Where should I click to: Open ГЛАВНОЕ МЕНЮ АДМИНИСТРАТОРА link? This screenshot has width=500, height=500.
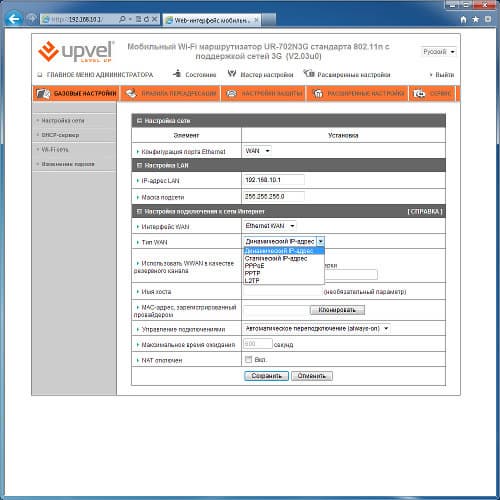pos(100,75)
